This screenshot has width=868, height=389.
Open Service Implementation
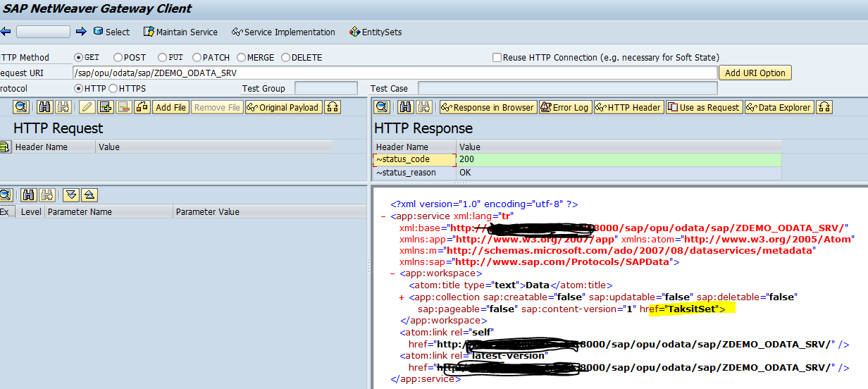click(x=283, y=32)
